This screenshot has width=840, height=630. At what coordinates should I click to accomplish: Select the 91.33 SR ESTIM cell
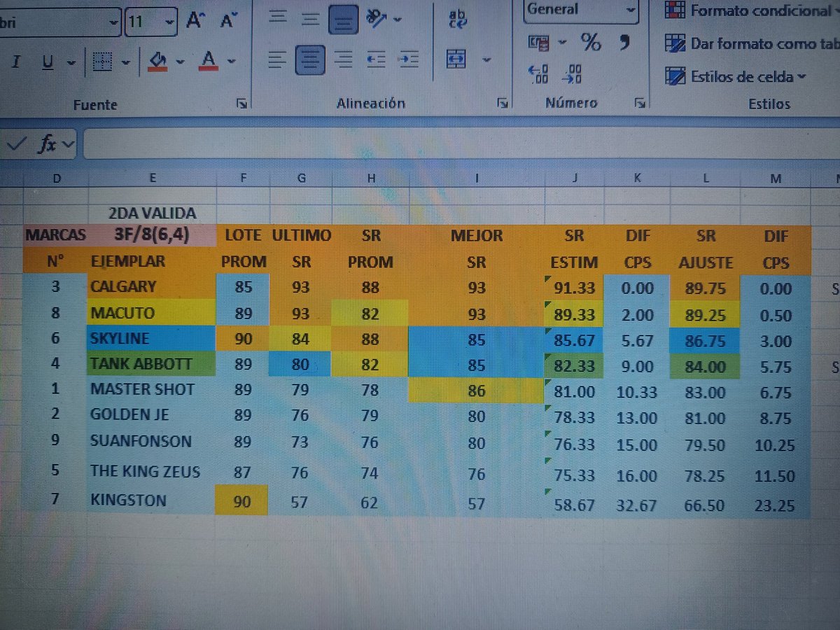[574, 288]
